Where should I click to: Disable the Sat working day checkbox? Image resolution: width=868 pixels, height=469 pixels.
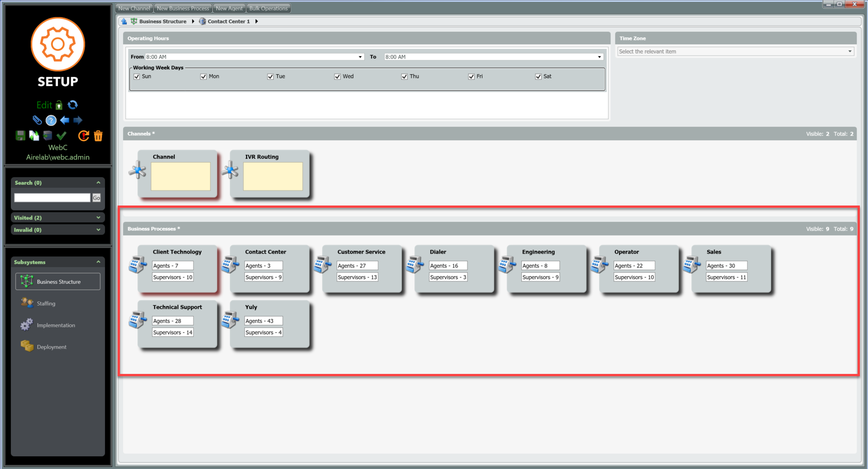tap(539, 77)
